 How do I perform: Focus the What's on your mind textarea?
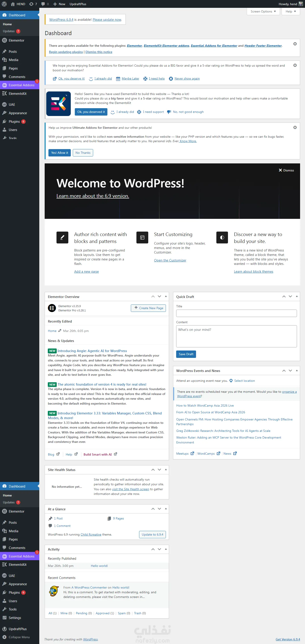click(236, 336)
